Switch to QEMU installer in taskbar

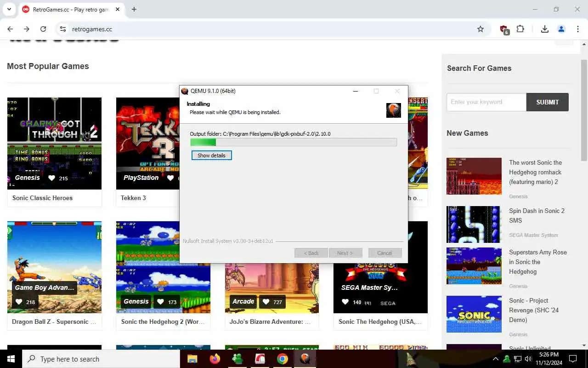coord(305,359)
